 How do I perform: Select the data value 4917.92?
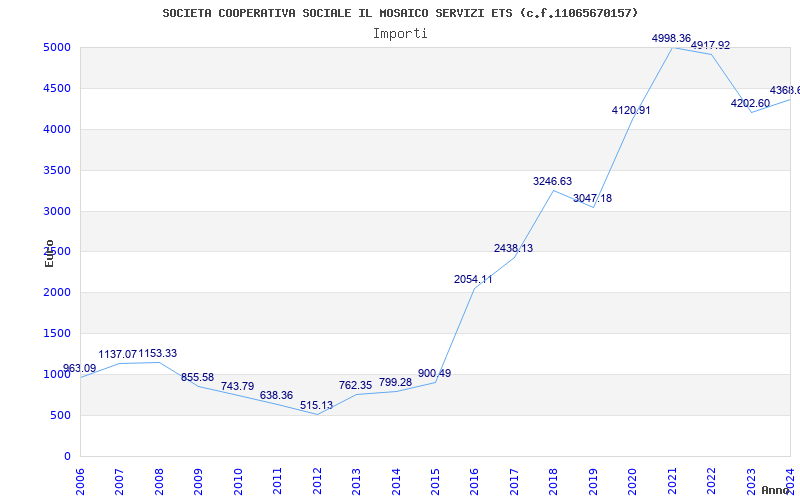[x=711, y=45]
